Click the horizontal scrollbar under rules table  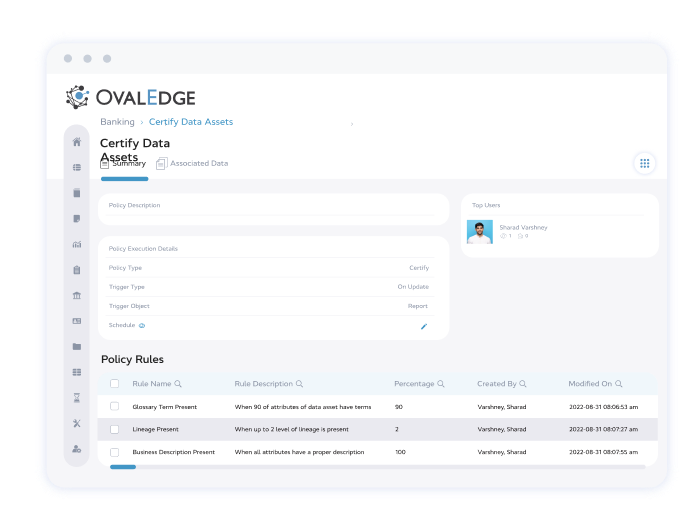click(x=378, y=467)
